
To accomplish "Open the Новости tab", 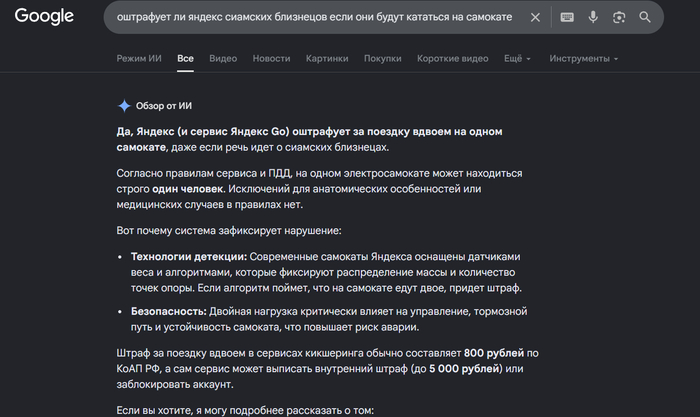I will [x=271, y=58].
